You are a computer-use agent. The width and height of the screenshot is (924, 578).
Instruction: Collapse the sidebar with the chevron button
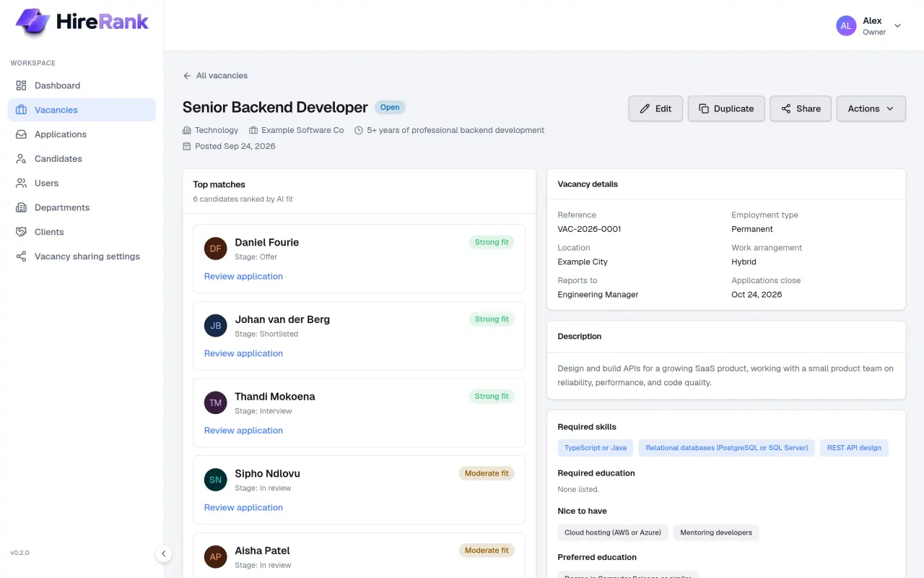(164, 553)
